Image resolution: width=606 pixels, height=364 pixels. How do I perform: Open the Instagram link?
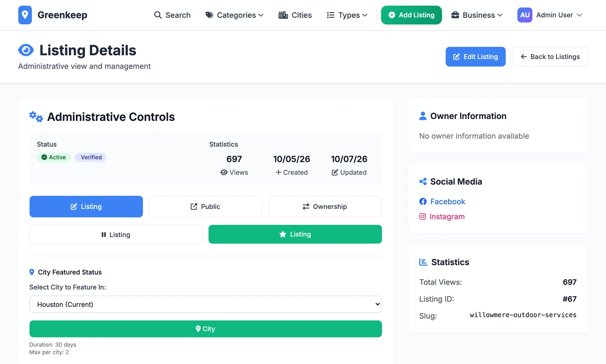(x=447, y=216)
